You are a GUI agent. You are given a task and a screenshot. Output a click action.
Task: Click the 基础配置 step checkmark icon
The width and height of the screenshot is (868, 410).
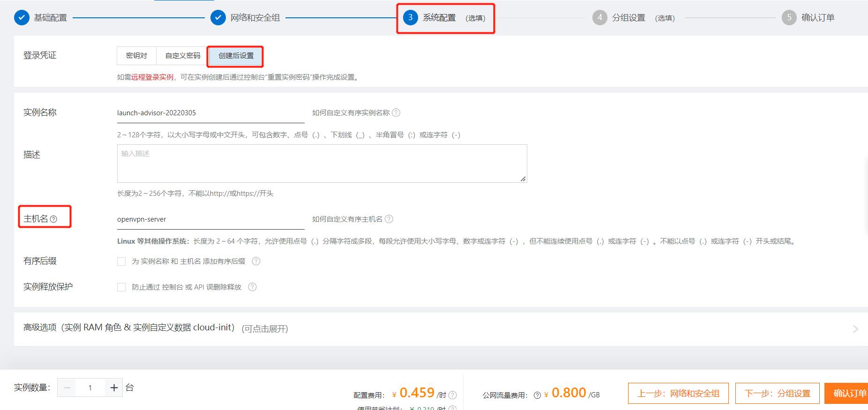(22, 18)
